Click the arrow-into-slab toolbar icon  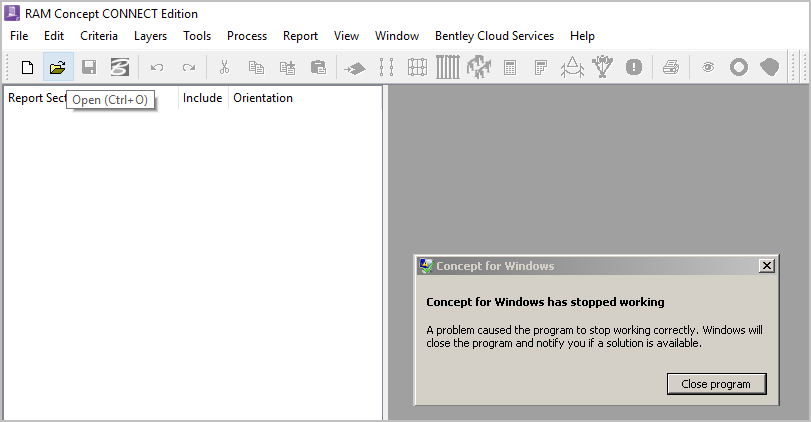coord(355,68)
